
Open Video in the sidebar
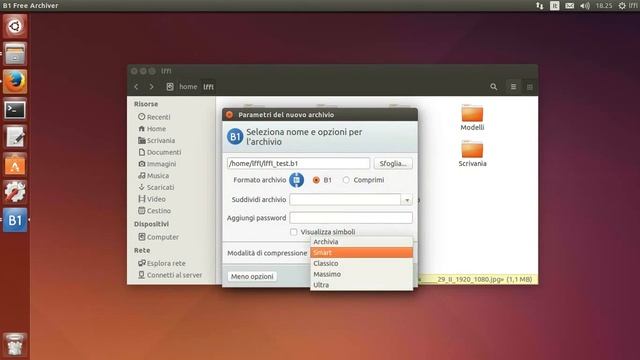[x=151, y=199]
